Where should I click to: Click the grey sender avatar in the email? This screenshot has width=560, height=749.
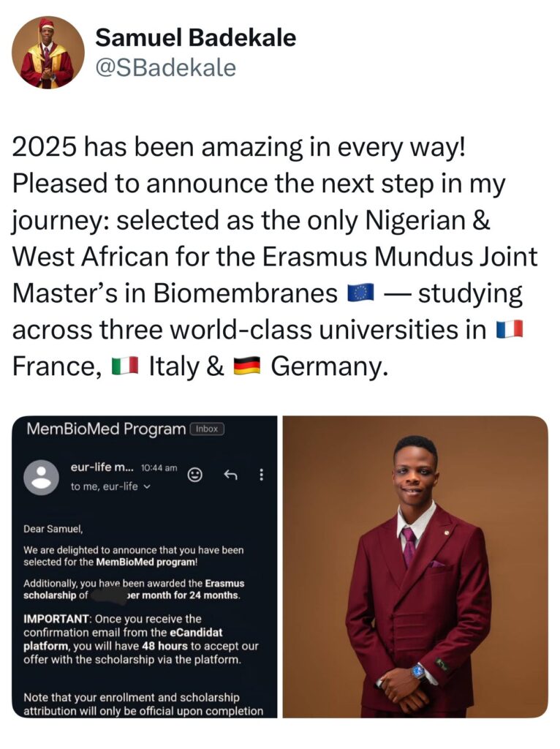click(x=42, y=477)
